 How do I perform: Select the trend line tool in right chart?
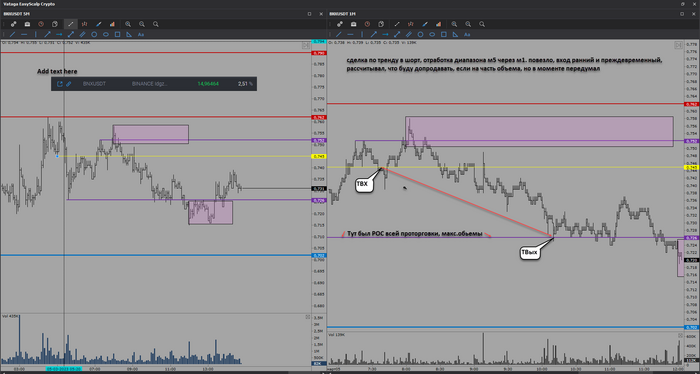[338, 34]
